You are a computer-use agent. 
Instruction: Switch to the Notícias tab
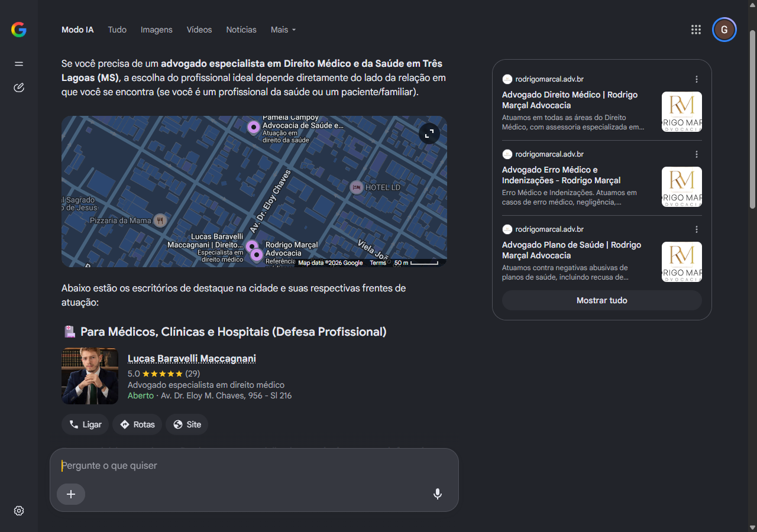241,30
